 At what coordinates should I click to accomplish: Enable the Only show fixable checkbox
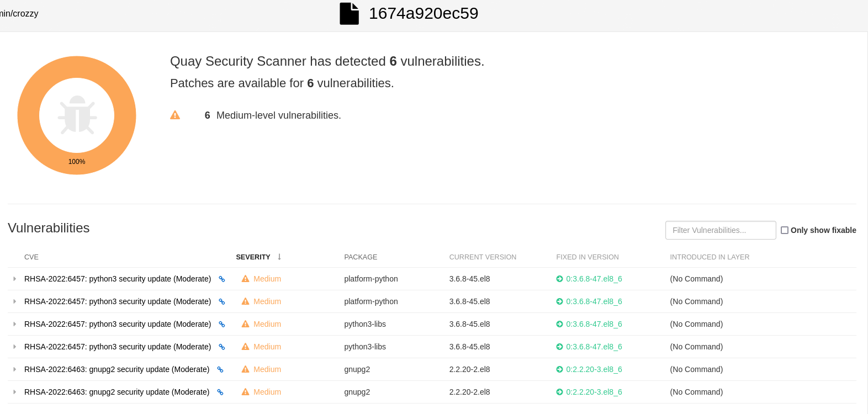785,230
